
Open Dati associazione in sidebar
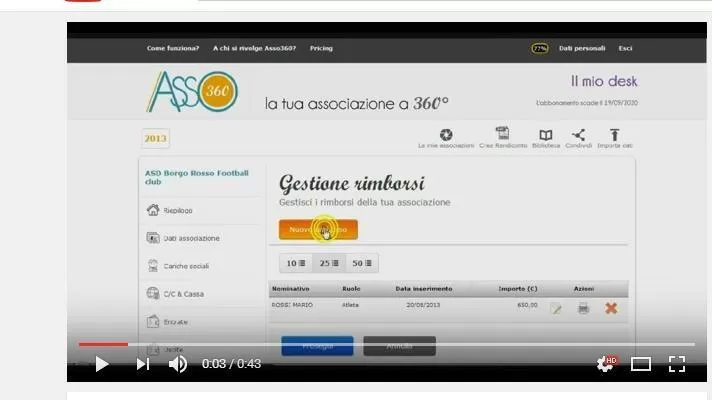(x=191, y=238)
